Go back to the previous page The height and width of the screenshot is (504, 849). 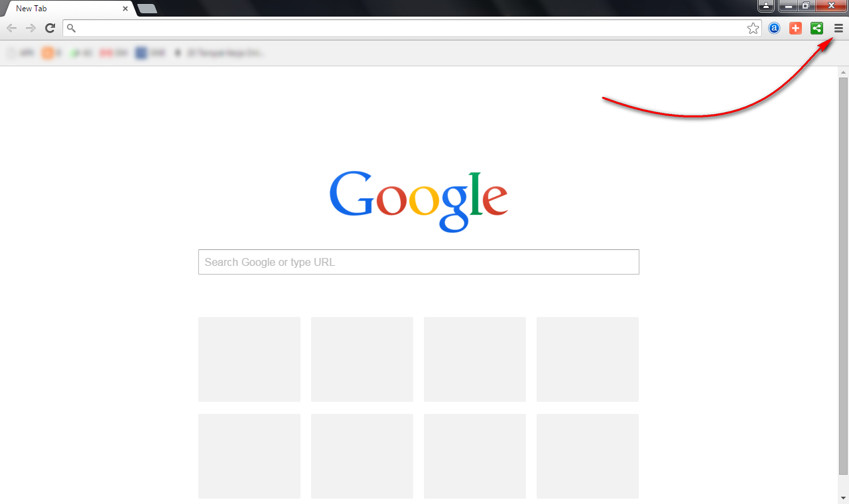[x=12, y=28]
